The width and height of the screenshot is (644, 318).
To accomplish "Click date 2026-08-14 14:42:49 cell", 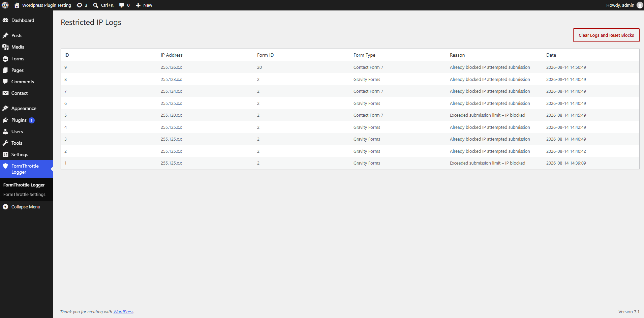I will point(566,127).
